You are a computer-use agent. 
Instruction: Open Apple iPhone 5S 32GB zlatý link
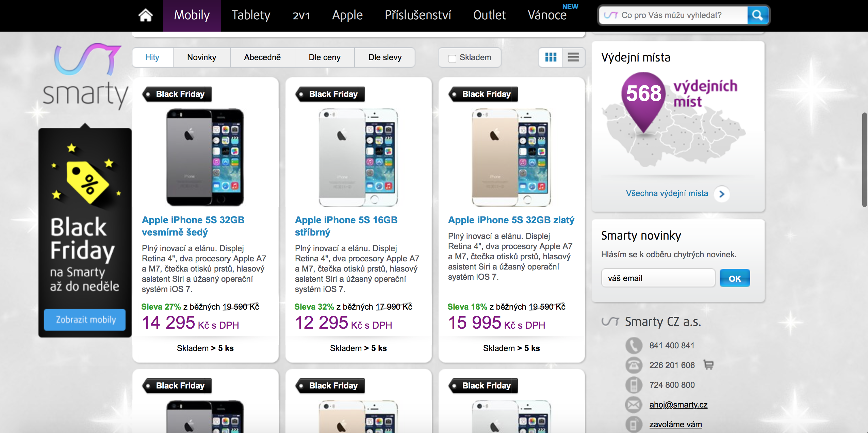point(511,220)
